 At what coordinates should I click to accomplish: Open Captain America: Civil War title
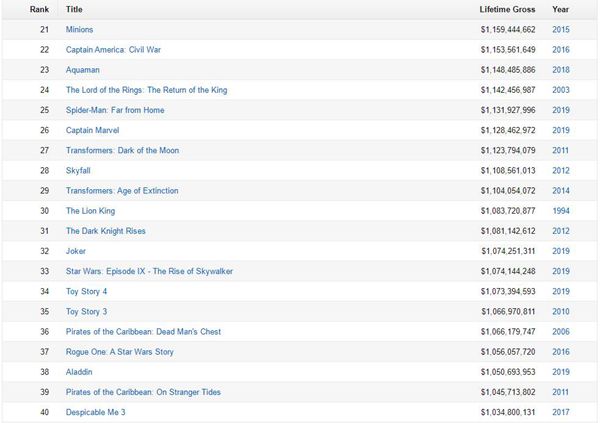(113, 50)
